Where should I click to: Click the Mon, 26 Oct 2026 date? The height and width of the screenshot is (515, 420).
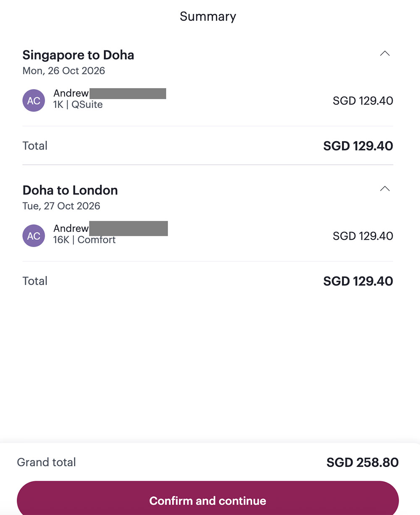pos(64,71)
